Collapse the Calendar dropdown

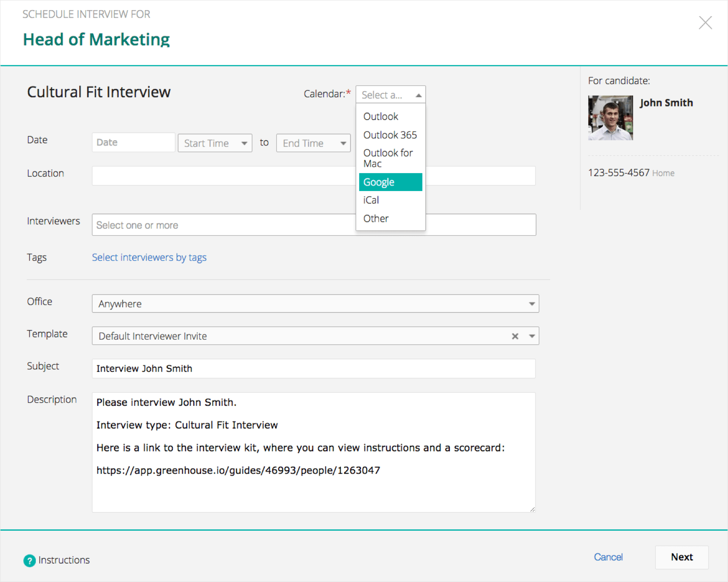tap(418, 95)
